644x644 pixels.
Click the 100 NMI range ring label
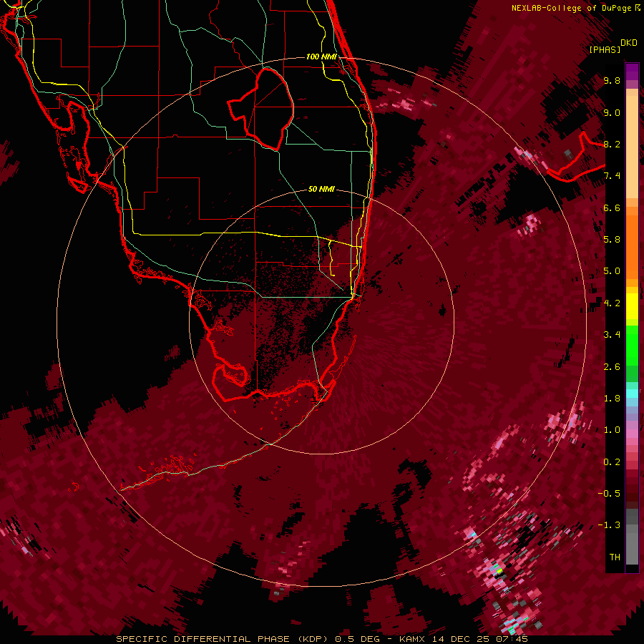click(321, 57)
